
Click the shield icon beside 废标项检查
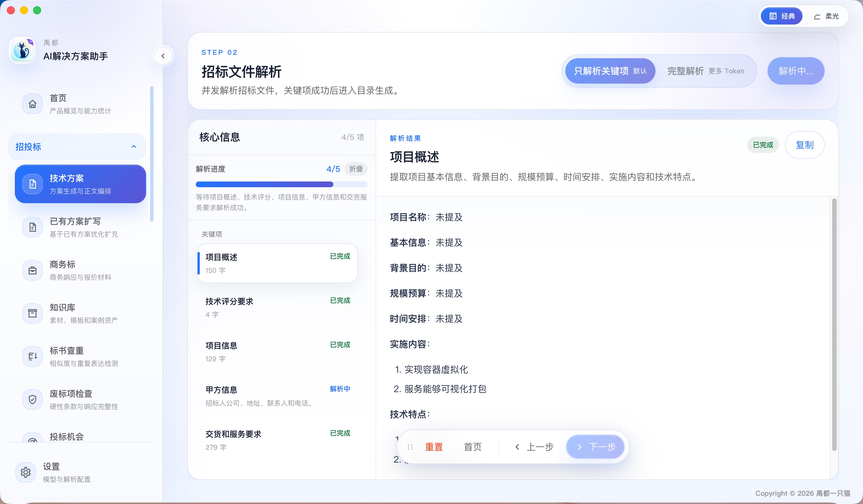pyautogui.click(x=33, y=400)
